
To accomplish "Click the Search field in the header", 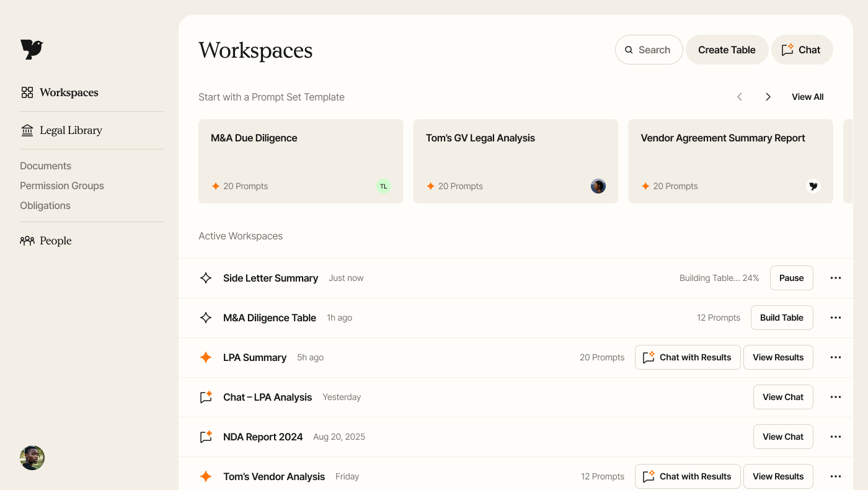I will click(649, 50).
